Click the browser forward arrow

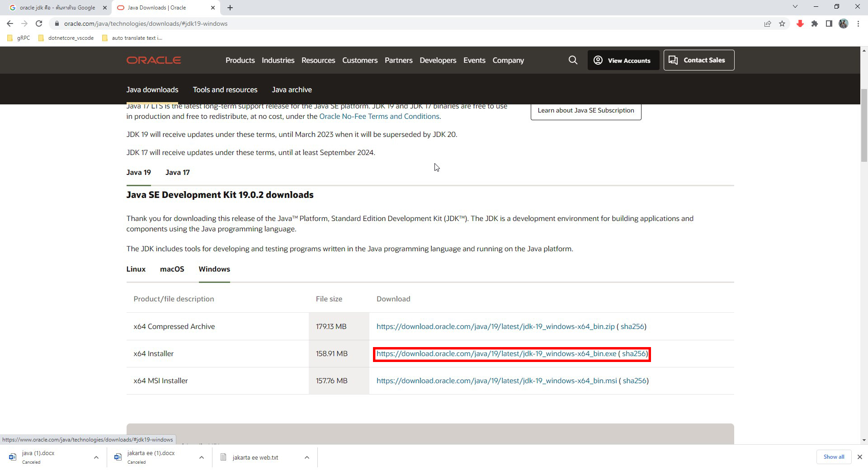24,23
